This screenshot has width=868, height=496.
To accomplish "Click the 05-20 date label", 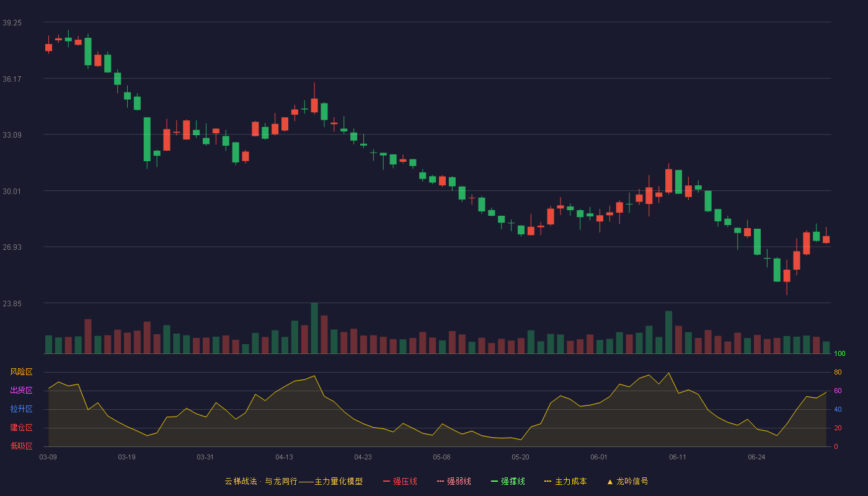I will pyautogui.click(x=520, y=457).
